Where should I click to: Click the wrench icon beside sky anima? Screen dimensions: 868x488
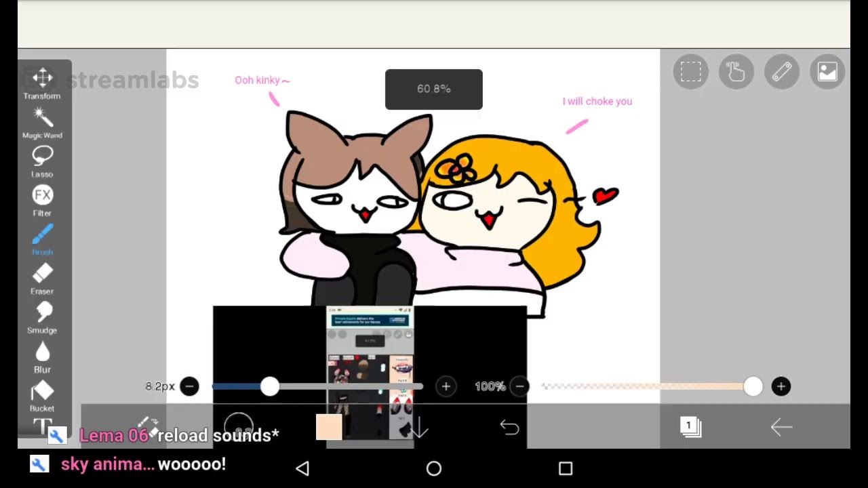(x=39, y=464)
